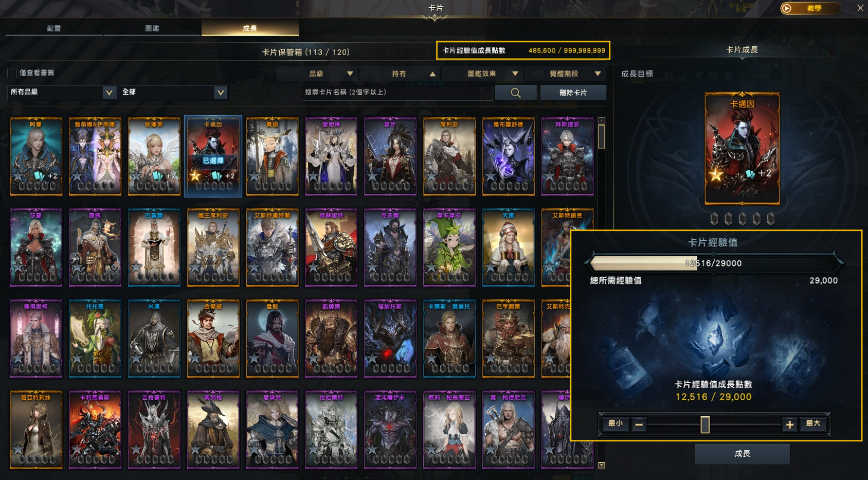868x480 pixels.
Task: Switch to the 配置 tab
Action: [x=54, y=28]
